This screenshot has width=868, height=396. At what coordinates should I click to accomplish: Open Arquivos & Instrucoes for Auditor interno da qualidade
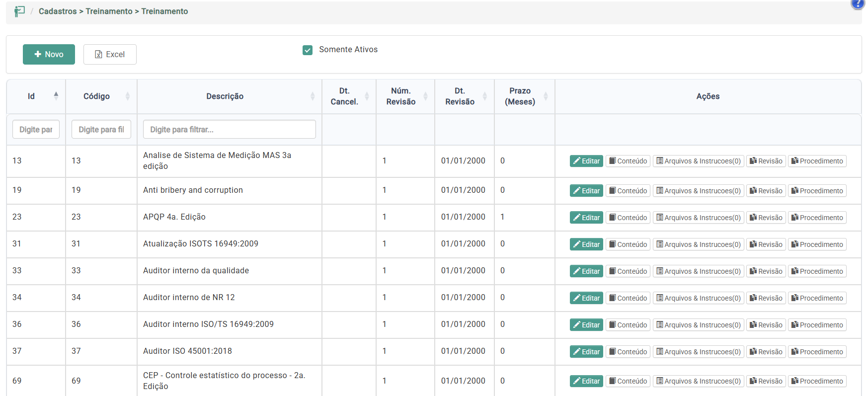[x=698, y=271]
